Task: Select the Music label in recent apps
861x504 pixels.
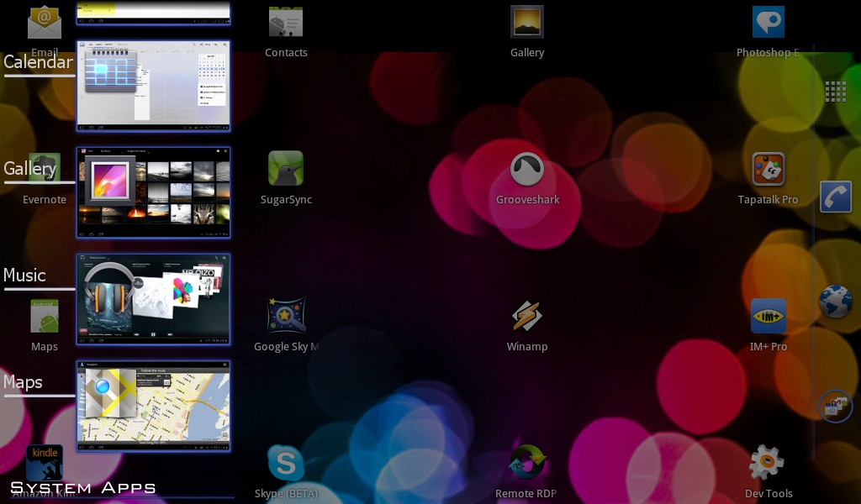Action: coord(24,275)
